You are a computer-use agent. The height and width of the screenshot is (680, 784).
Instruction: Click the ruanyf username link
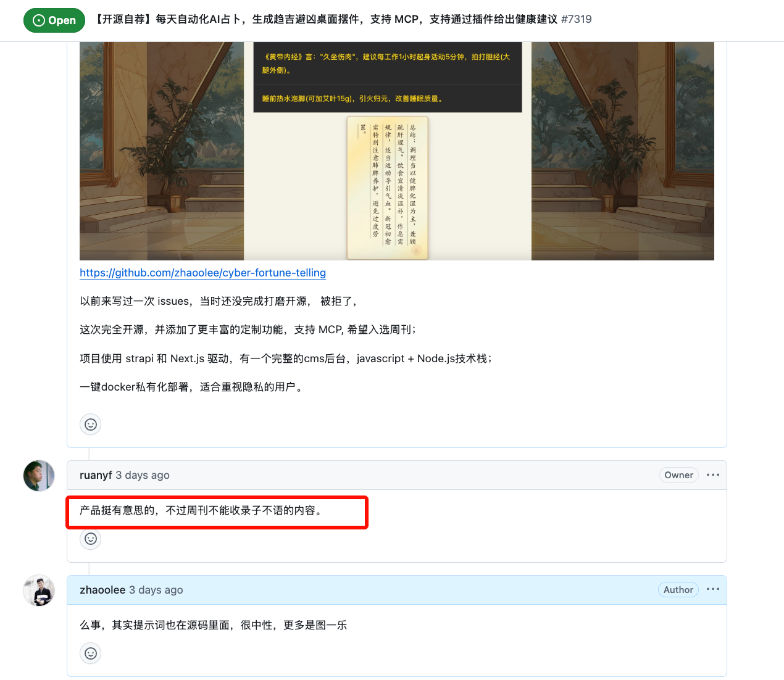(96, 475)
